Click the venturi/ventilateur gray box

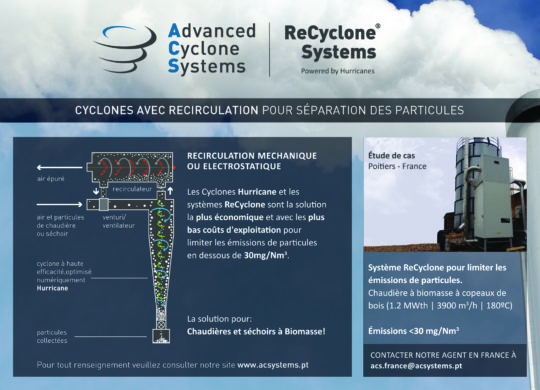(x=104, y=204)
